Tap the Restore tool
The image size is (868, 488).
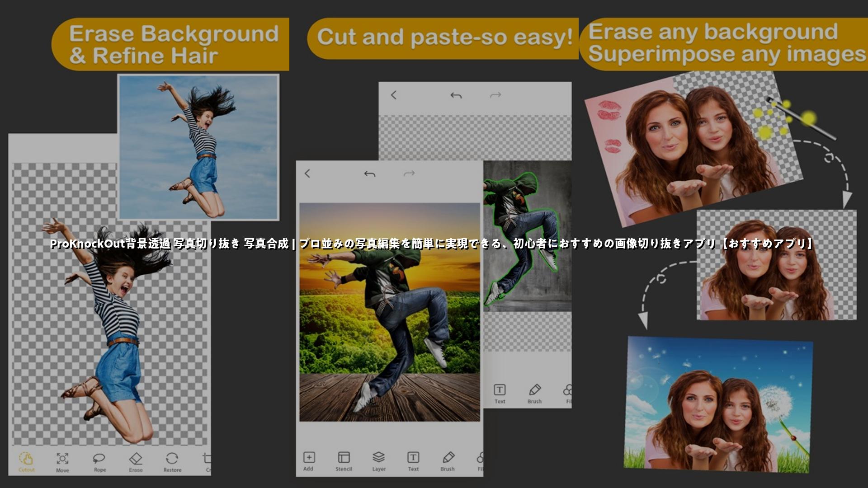[x=172, y=463]
